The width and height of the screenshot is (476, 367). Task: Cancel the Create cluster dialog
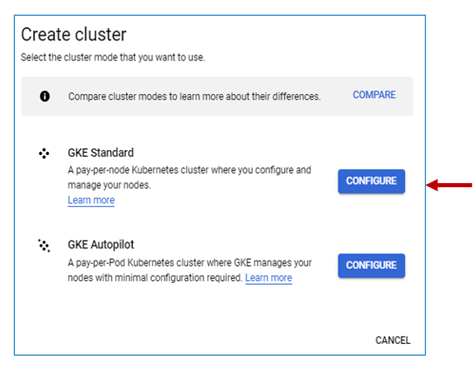[393, 340]
